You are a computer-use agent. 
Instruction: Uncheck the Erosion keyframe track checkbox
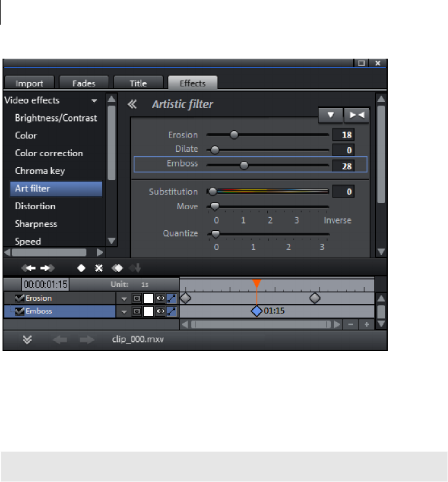tap(19, 299)
